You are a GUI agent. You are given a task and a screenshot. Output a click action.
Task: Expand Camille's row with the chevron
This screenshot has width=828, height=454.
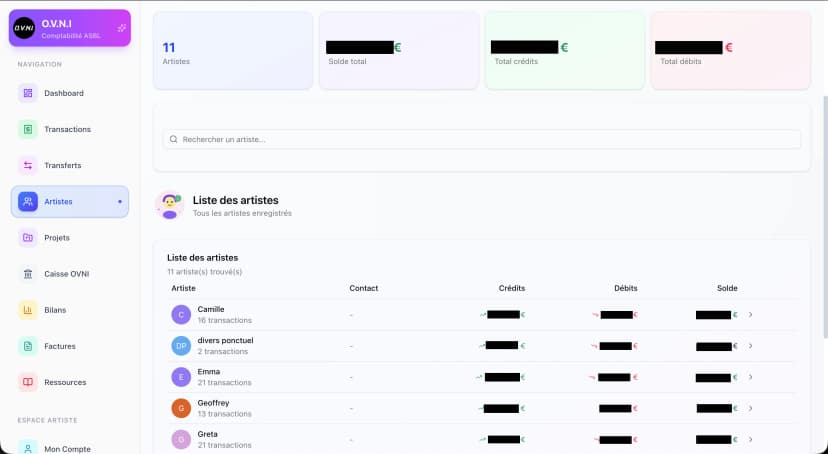tap(751, 315)
